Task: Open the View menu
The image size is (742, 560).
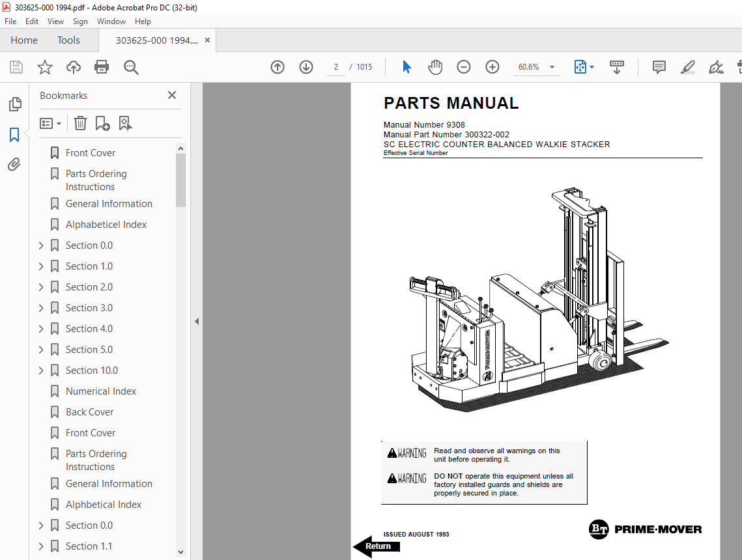Action: pos(55,21)
